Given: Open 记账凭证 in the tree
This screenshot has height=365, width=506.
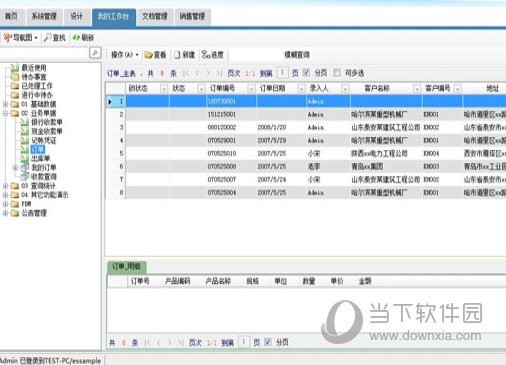Looking at the screenshot, I should click(x=44, y=140).
